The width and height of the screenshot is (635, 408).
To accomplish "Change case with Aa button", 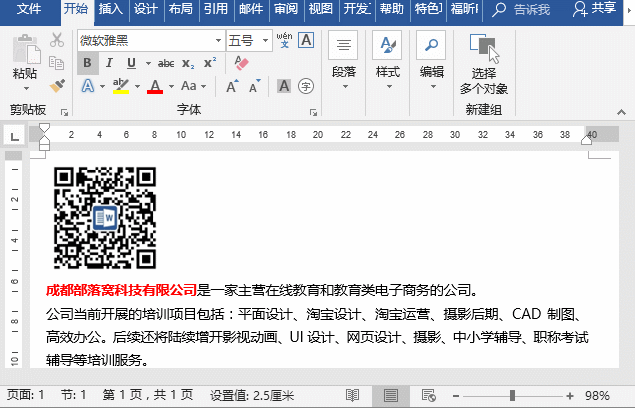I will (x=188, y=86).
